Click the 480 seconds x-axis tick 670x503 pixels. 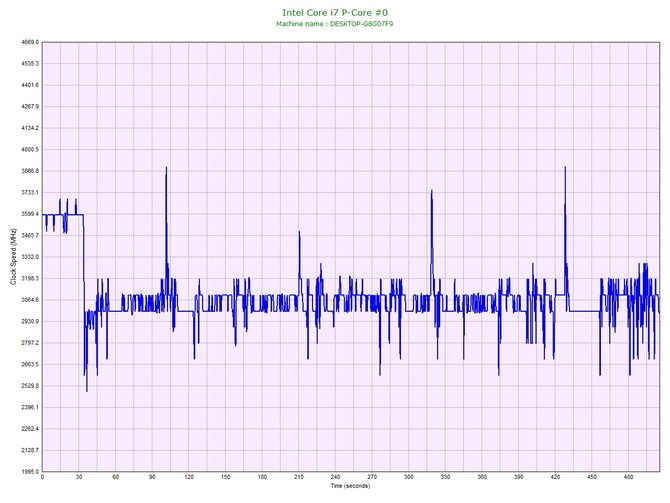(629, 477)
